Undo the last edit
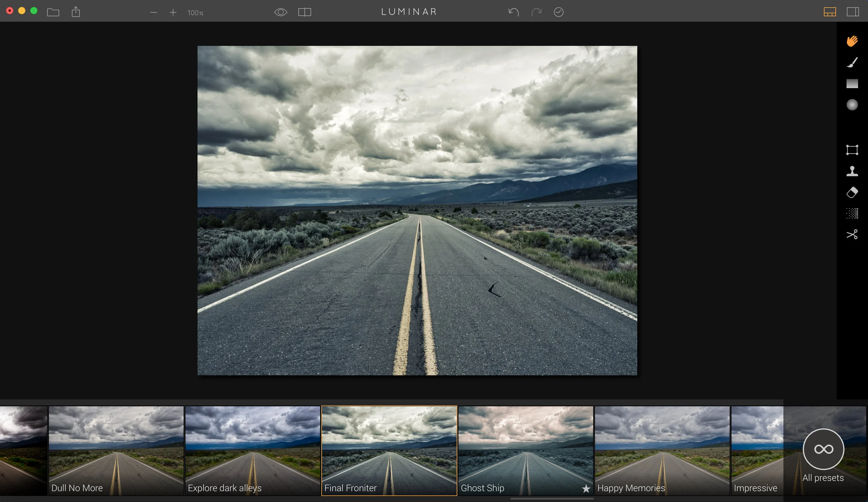Image resolution: width=868 pixels, height=502 pixels. pos(513,12)
